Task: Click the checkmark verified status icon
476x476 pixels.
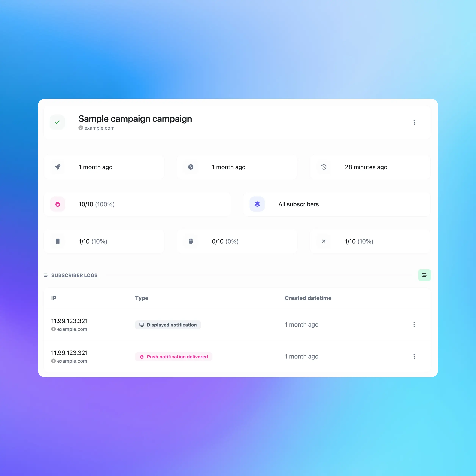Action: pyautogui.click(x=57, y=122)
